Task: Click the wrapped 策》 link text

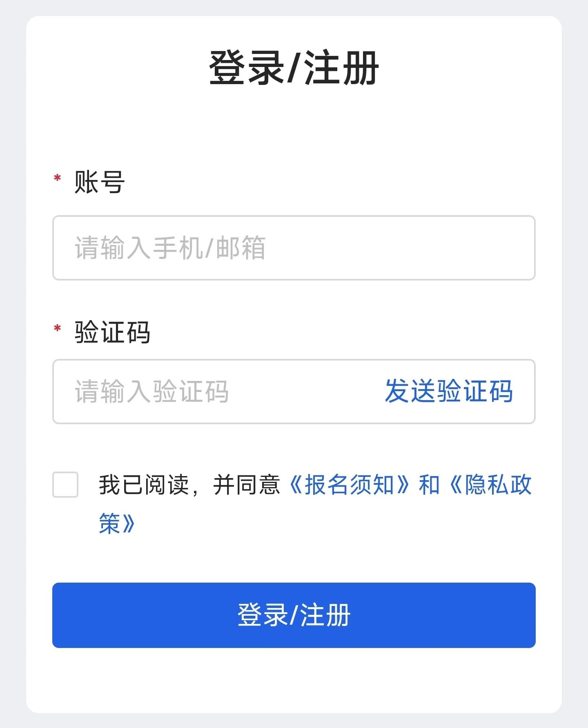Action: point(116,523)
